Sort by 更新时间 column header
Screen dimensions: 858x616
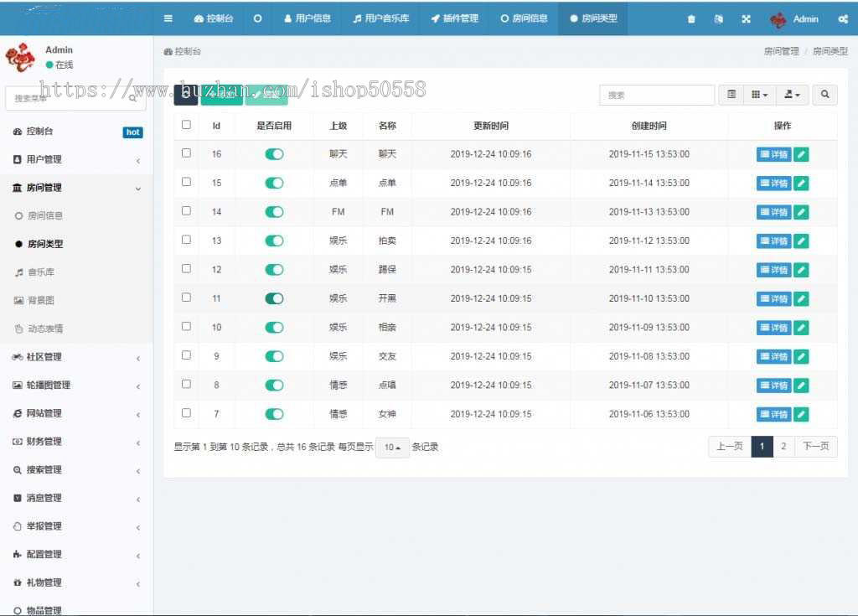[491, 126]
